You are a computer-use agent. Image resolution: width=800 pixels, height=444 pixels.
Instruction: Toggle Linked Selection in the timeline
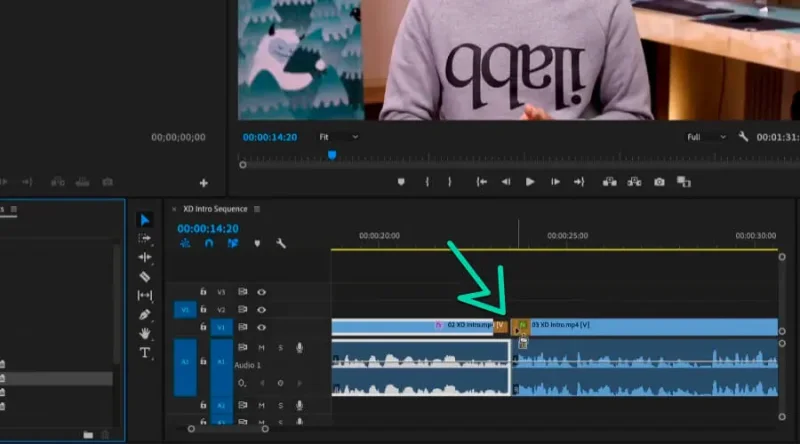[233, 243]
